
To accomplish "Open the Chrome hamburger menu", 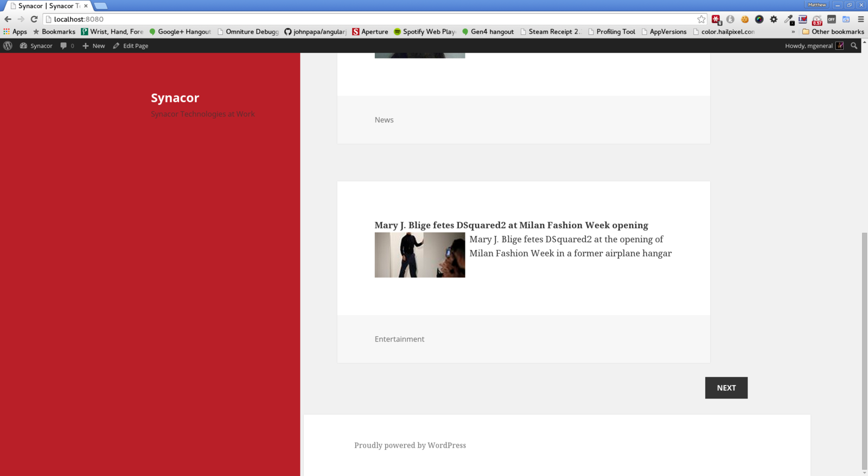I will point(860,19).
